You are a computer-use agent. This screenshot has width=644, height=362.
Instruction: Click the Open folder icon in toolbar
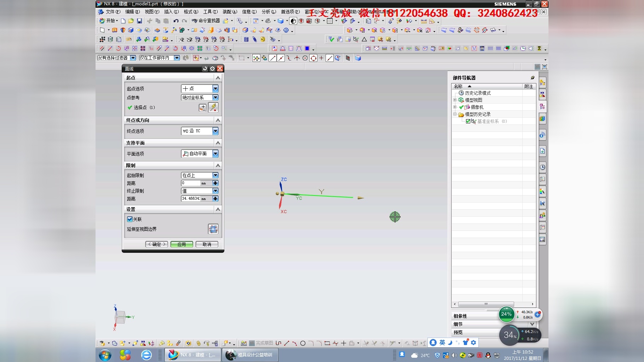point(131,21)
